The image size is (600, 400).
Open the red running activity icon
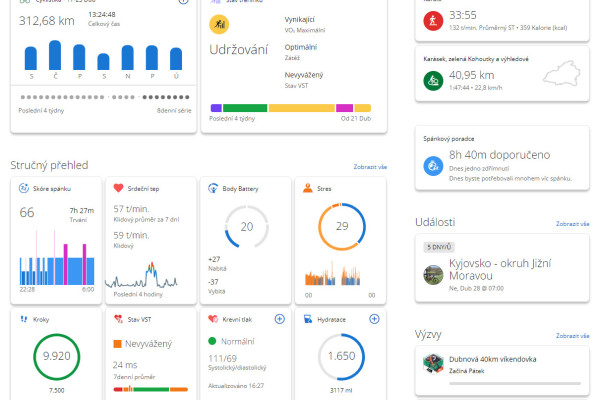[x=433, y=21]
